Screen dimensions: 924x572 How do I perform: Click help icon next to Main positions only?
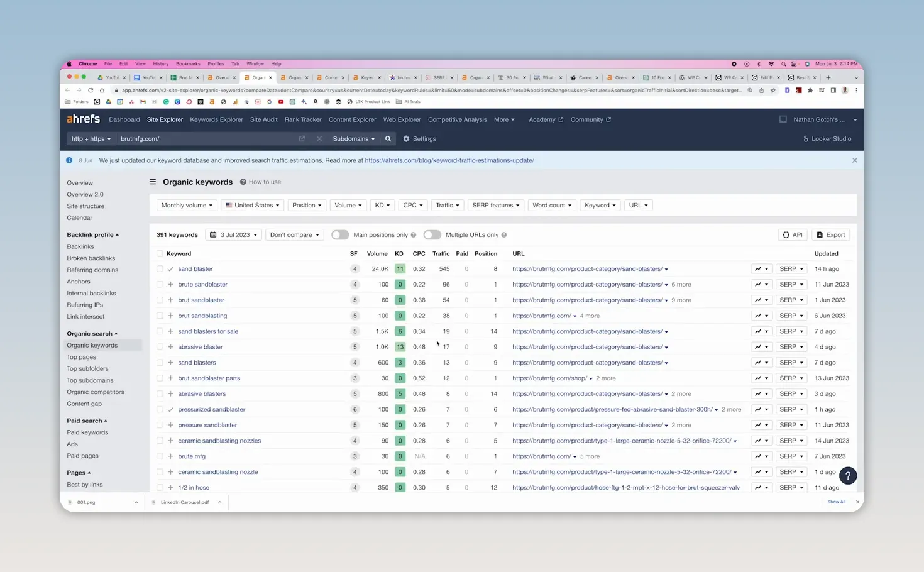click(413, 235)
